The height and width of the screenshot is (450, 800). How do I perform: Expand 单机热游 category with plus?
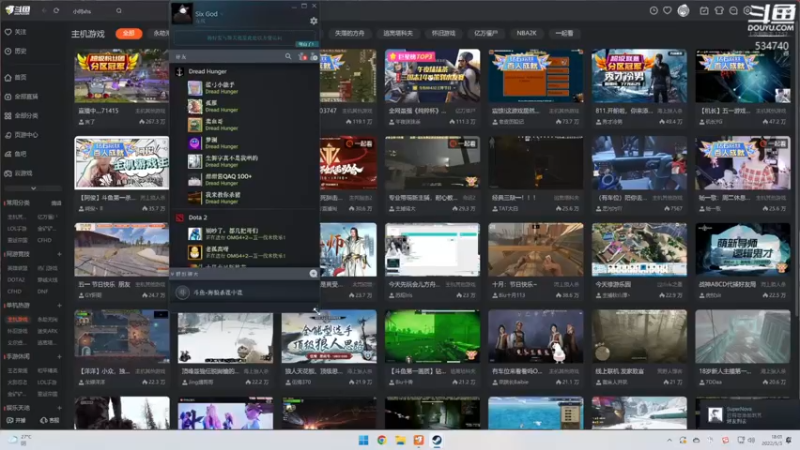click(60, 306)
